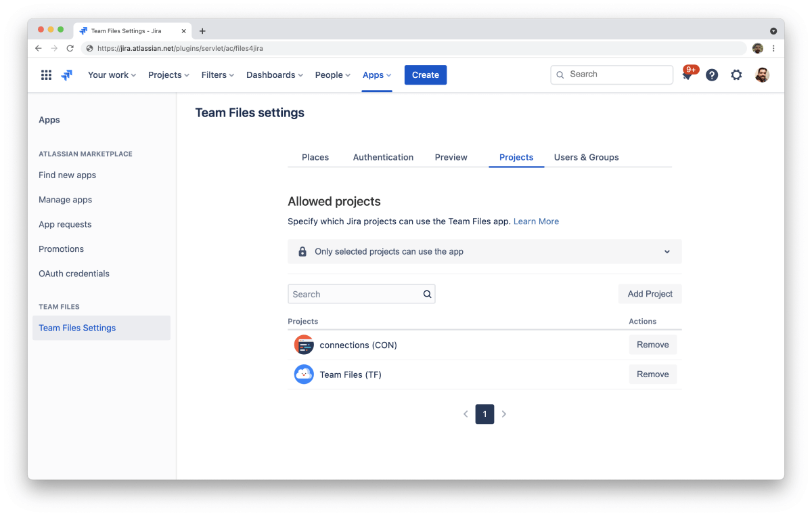Viewport: 812px width, 516px height.
Task: Open a new browser tab with plus icon
Action: (x=202, y=31)
